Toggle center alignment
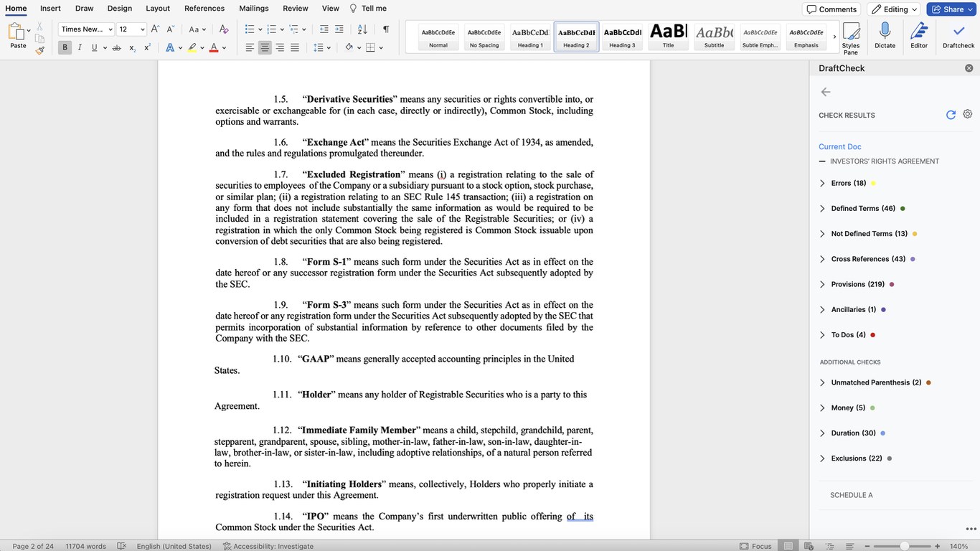 pos(265,48)
